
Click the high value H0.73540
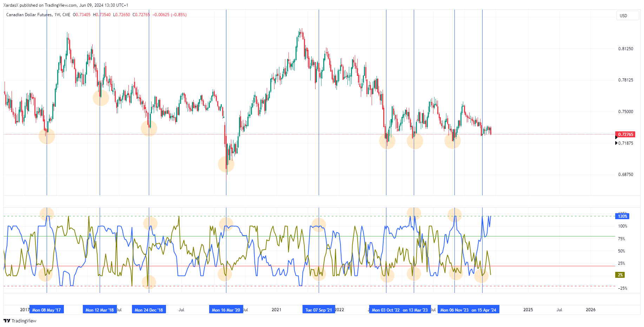[x=102, y=15]
